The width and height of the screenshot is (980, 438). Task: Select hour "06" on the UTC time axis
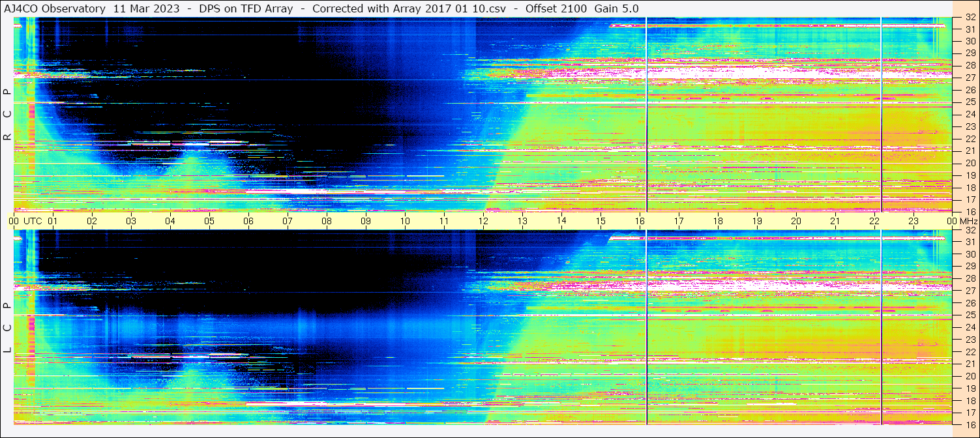click(248, 221)
